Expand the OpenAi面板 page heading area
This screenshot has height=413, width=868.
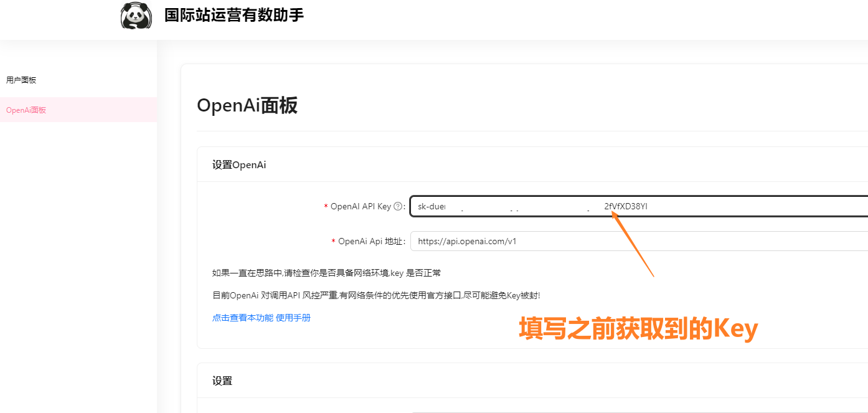(x=247, y=105)
